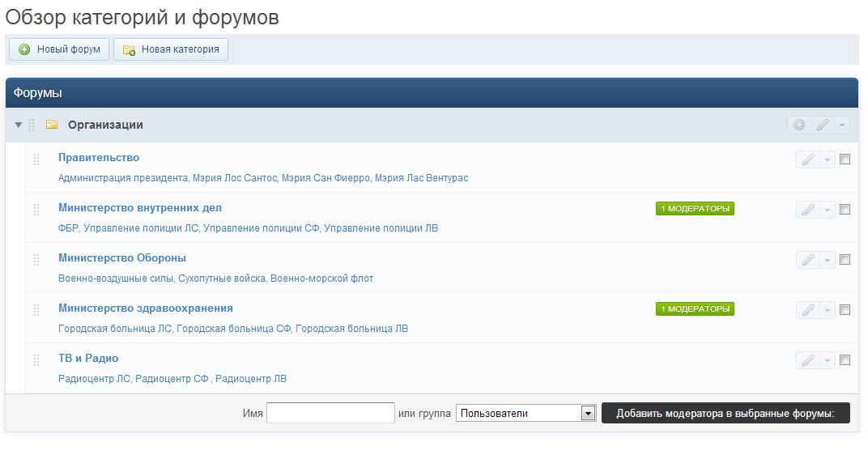868x455 pixels.
Task: Open Городская больница СФ subforum
Action: (234, 329)
